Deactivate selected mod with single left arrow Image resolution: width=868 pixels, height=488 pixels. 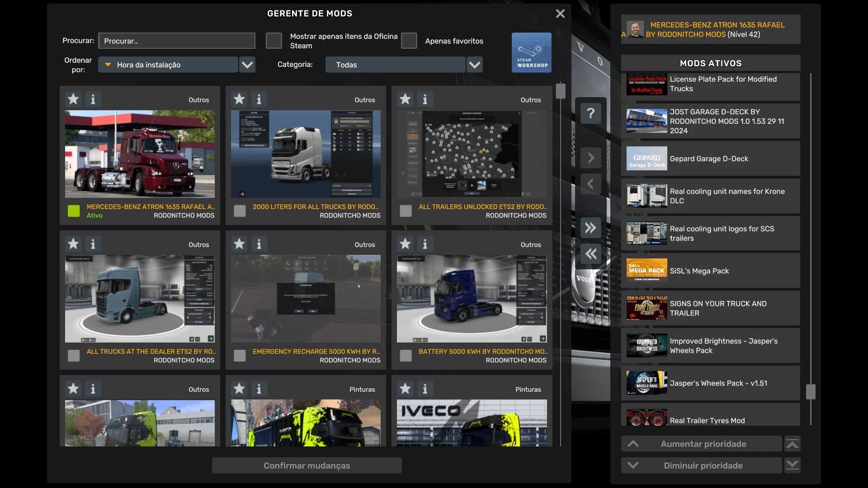[x=590, y=184]
